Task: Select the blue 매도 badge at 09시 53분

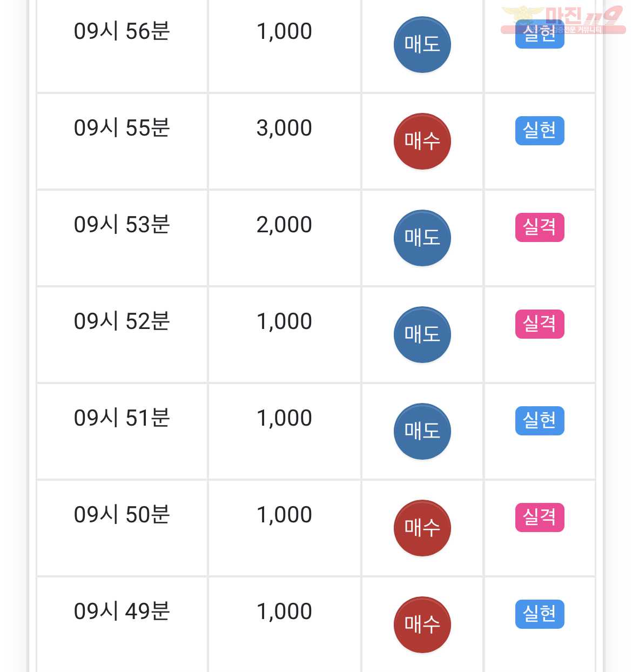Action: click(x=422, y=238)
